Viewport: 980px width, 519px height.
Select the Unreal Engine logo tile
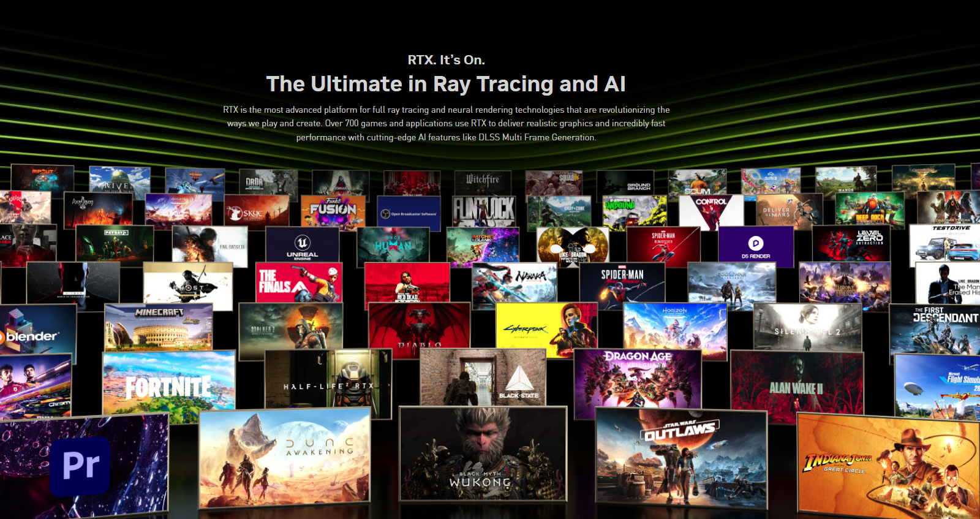tap(302, 244)
